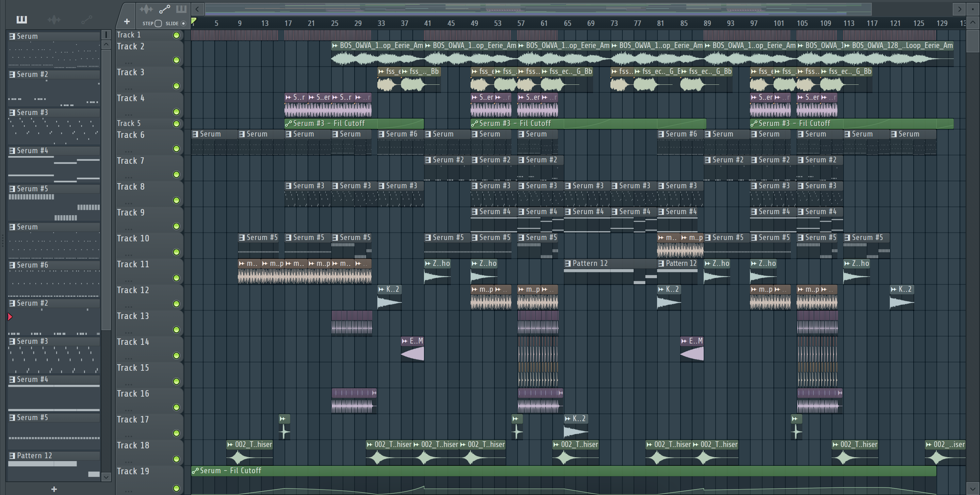Image resolution: width=980 pixels, height=495 pixels.
Task: Select the Track 3 name label
Action: [130, 72]
